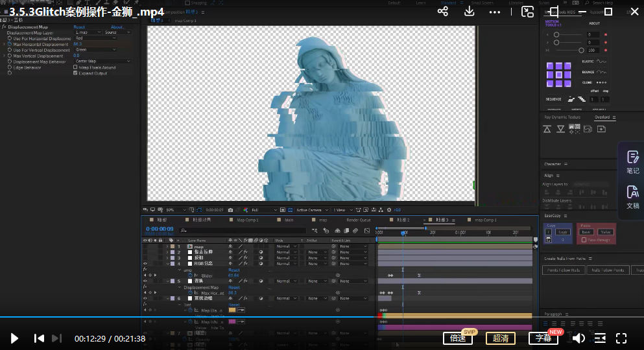This screenshot has width=644, height=350.
Task: Open Displacement Map Behavior dropdown
Action: tap(102, 62)
